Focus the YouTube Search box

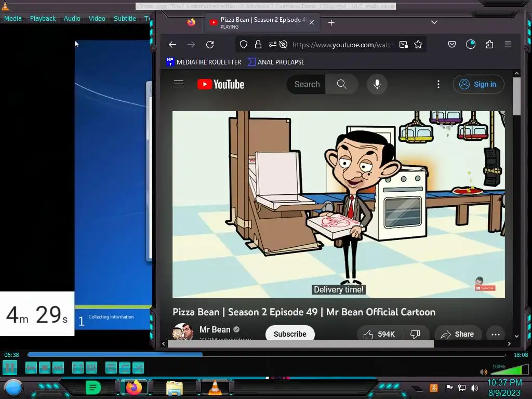point(307,84)
